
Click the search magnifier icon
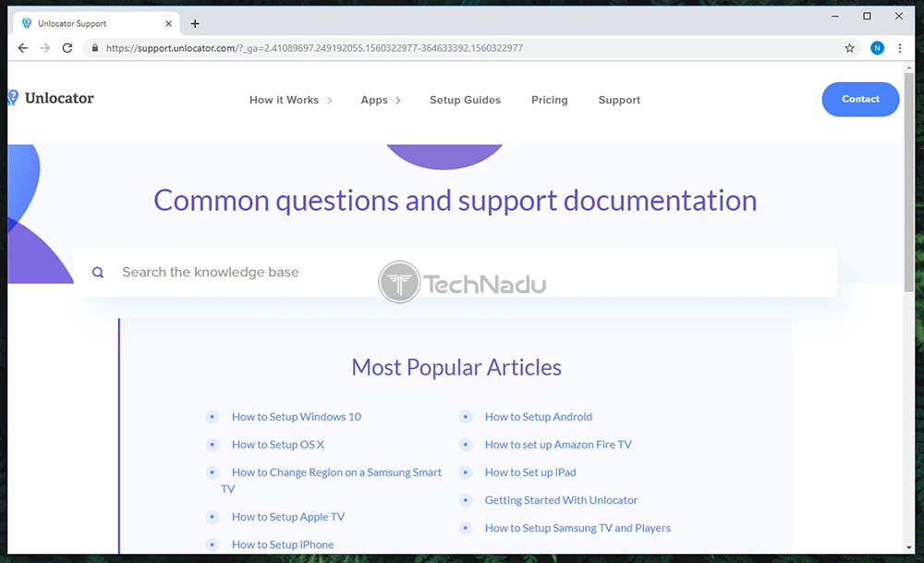98,273
